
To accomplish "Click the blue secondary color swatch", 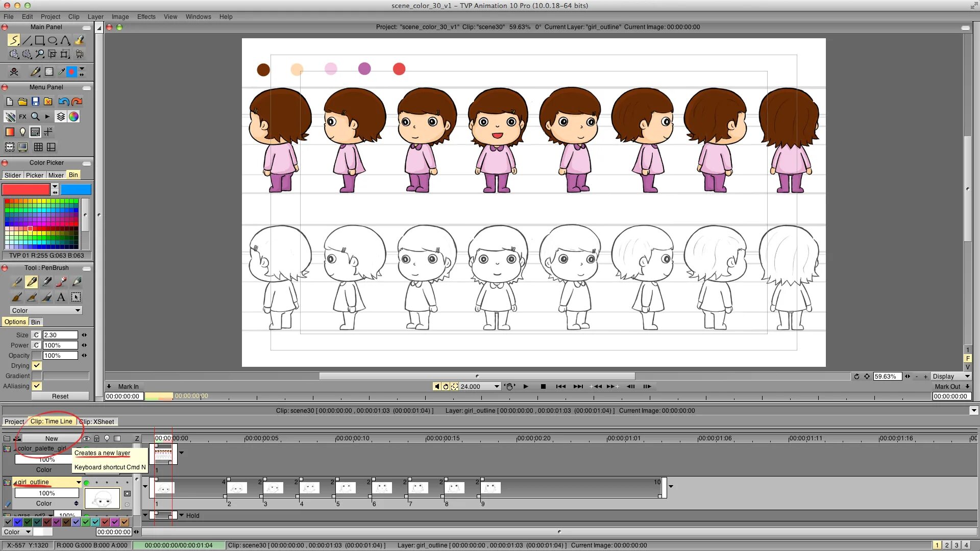I will point(76,190).
